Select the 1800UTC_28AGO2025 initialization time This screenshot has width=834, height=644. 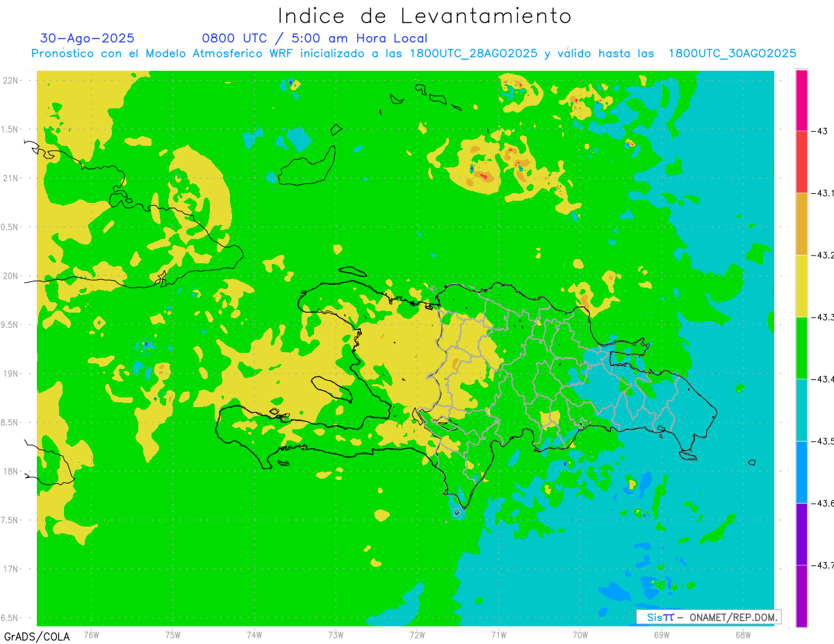[x=473, y=53]
